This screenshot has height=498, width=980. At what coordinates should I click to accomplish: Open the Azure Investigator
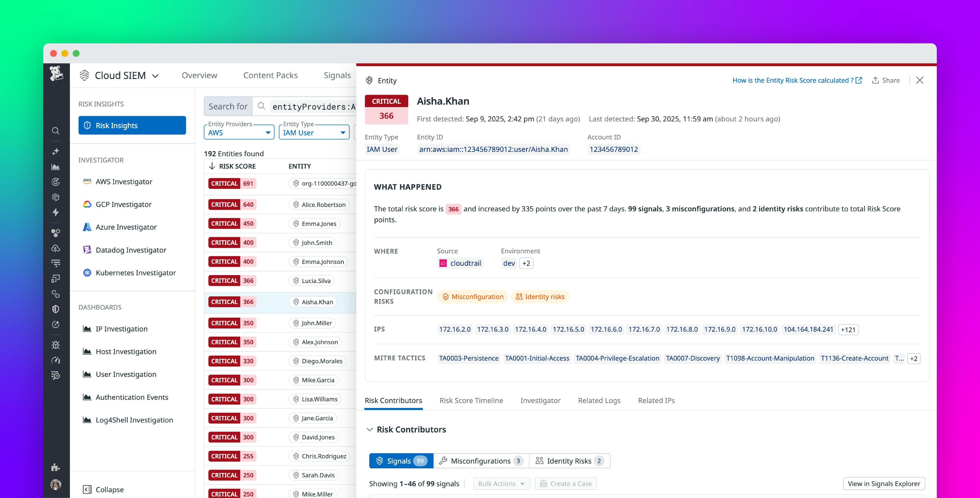coord(126,227)
